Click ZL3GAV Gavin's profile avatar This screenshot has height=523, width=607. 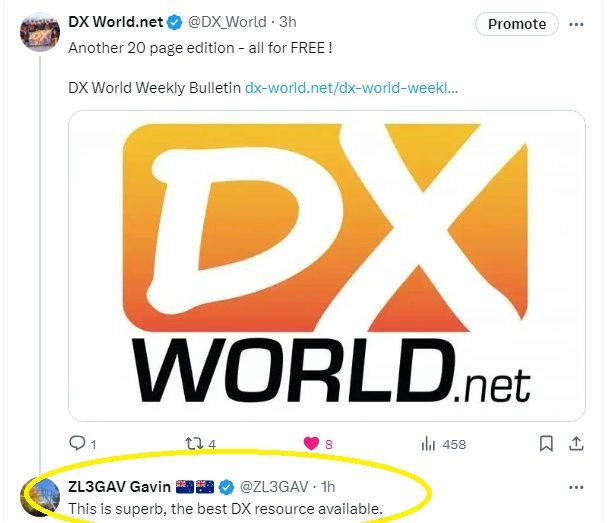pos(40,497)
